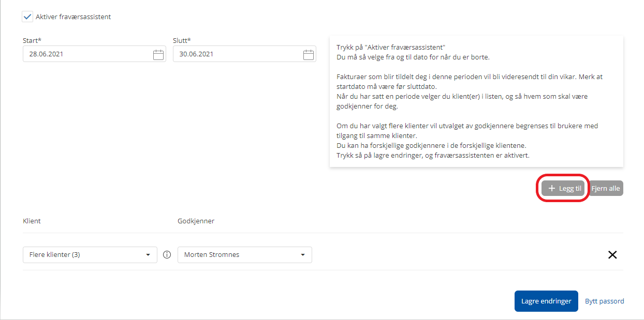Viewport: 644px width, 320px height.
Task: Remove the Morten Stromnes row with X
Action: click(x=612, y=255)
